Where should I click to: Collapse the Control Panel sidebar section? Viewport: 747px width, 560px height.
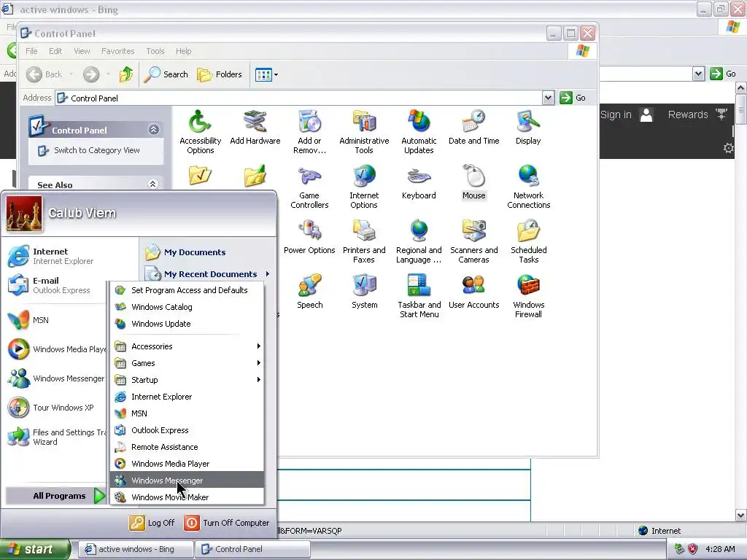[153, 130]
